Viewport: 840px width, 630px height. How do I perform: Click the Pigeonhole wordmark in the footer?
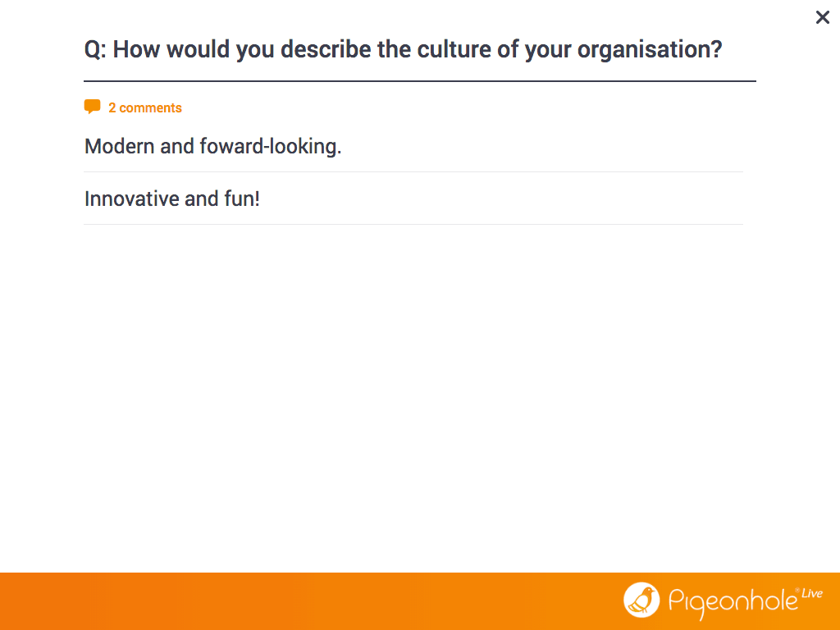pos(733,602)
